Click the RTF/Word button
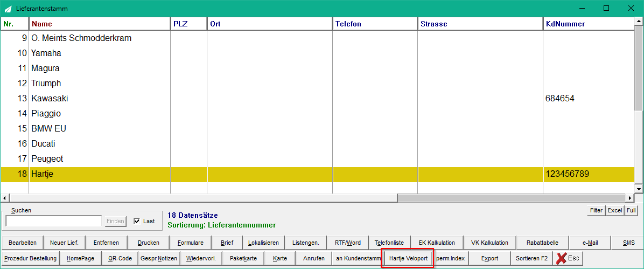Screen dimensions: 644x269 click(348, 243)
